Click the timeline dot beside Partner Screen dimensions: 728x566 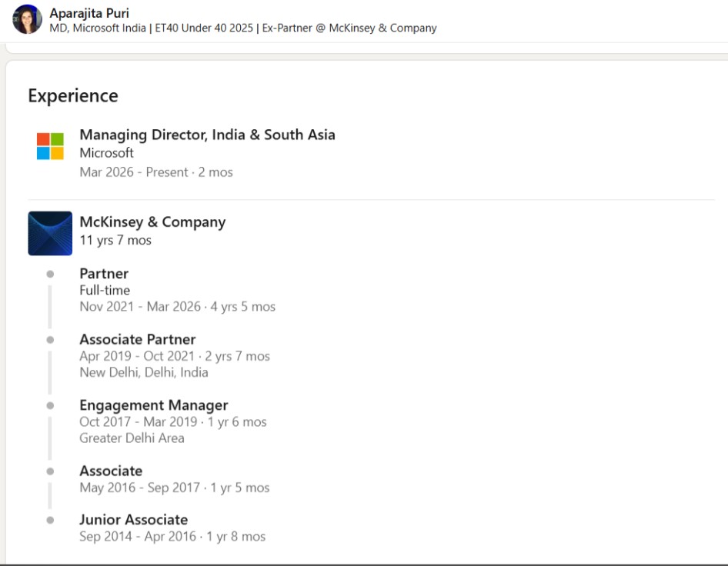tap(50, 274)
